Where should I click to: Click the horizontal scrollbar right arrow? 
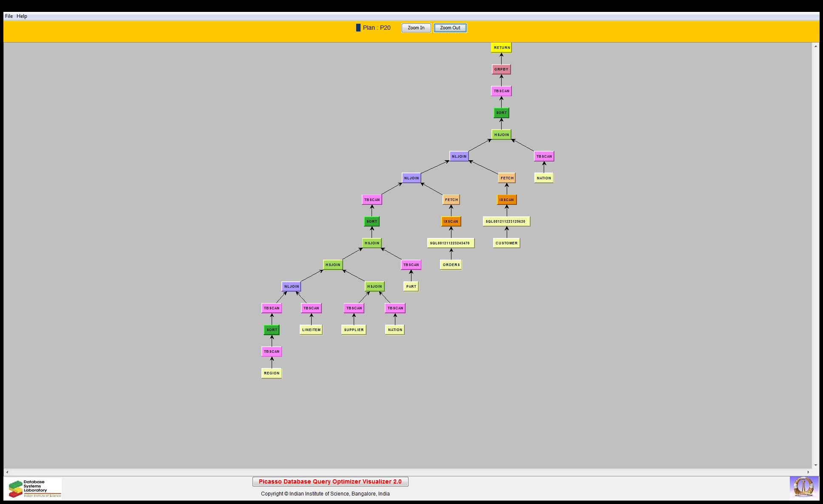[x=808, y=472]
